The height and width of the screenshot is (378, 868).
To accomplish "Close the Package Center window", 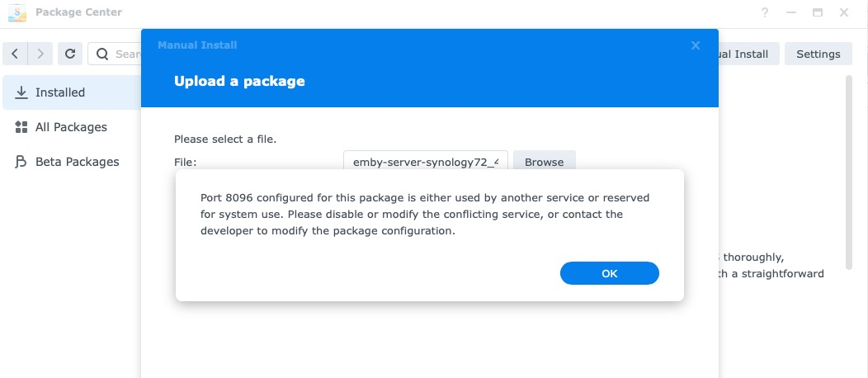I will coord(844,12).
